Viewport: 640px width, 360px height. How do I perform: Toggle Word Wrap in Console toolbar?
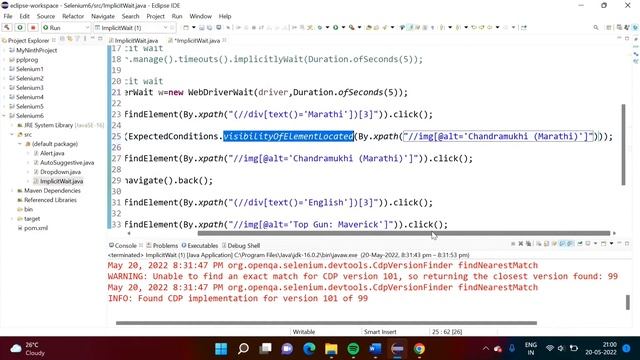(554, 244)
